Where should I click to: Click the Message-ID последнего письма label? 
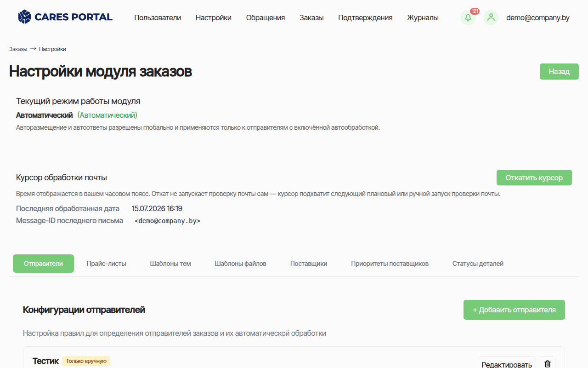point(70,221)
